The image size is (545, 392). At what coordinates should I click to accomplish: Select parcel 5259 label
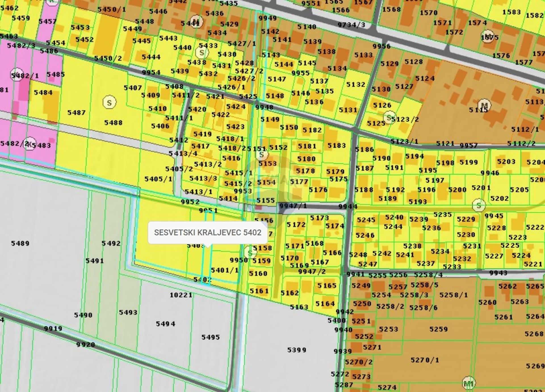(x=439, y=329)
